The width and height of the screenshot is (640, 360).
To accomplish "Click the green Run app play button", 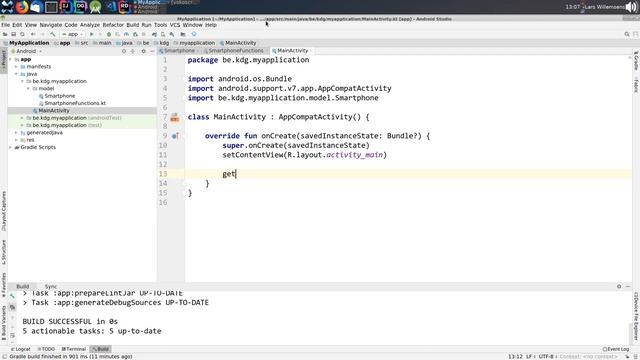I will [92, 34].
